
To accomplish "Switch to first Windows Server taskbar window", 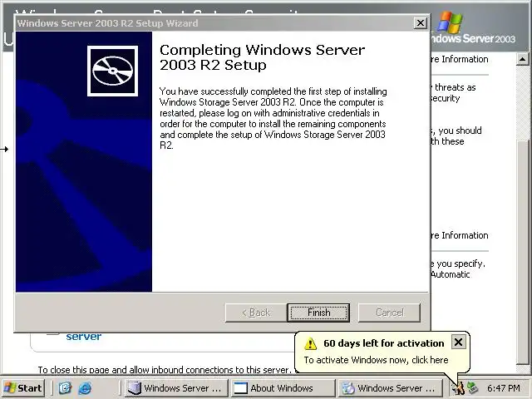I will [x=176, y=388].
